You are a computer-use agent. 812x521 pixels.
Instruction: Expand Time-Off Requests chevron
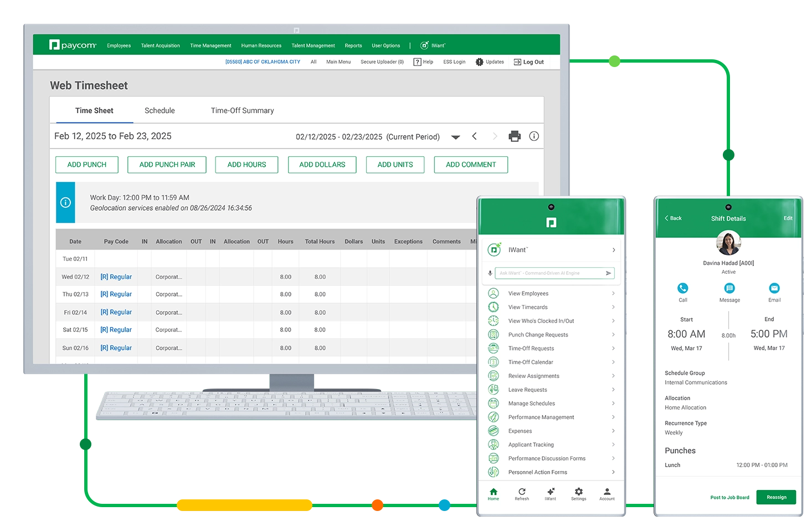point(613,348)
